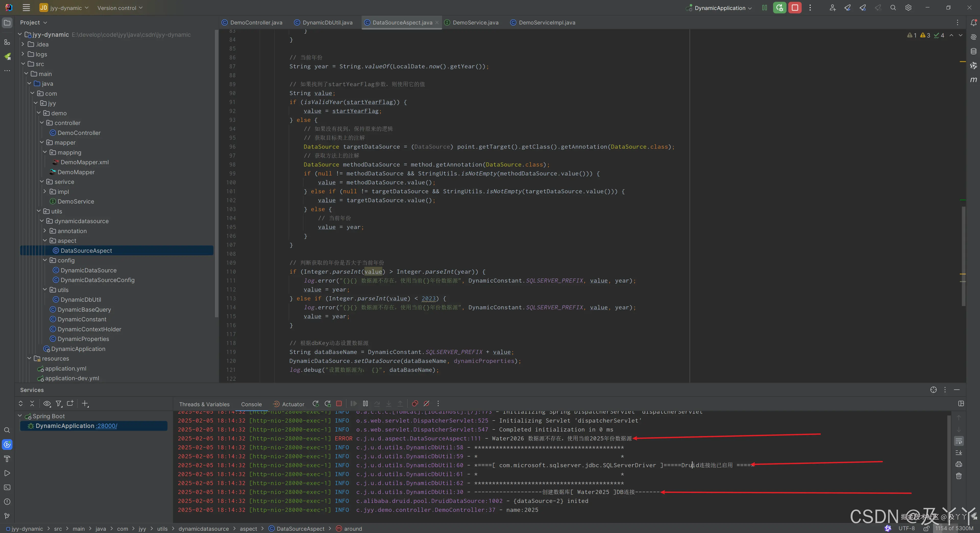
Task: Open the Database tool window icon
Action: tap(973, 51)
